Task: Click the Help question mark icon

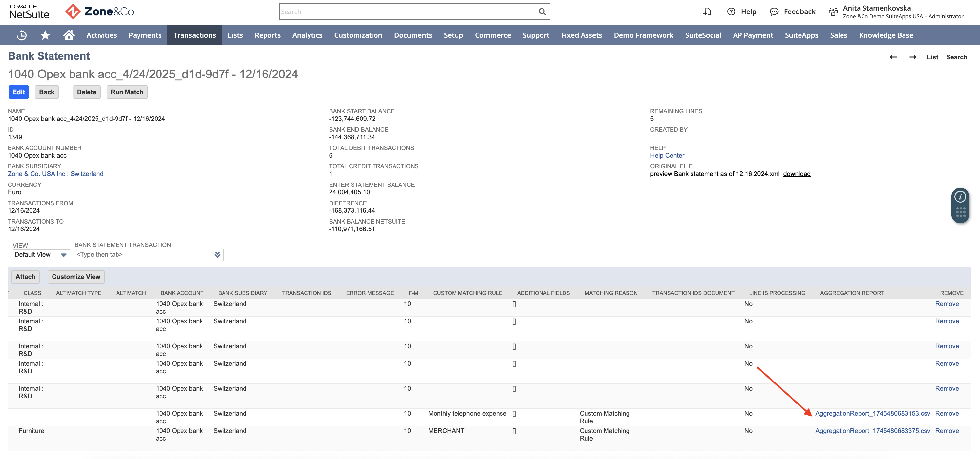Action: pyautogui.click(x=731, y=12)
